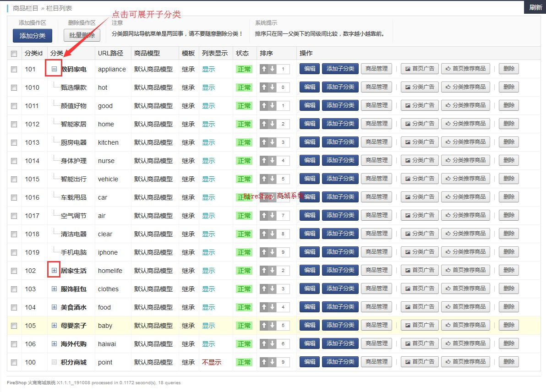
Task: Click the 正常 status of 清洁电器
Action: 244,234
